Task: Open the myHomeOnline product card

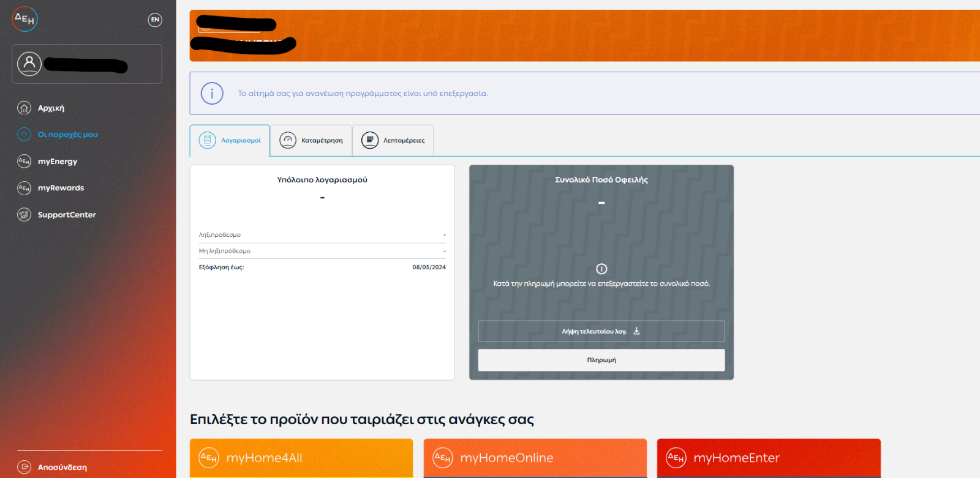Action: click(535, 458)
